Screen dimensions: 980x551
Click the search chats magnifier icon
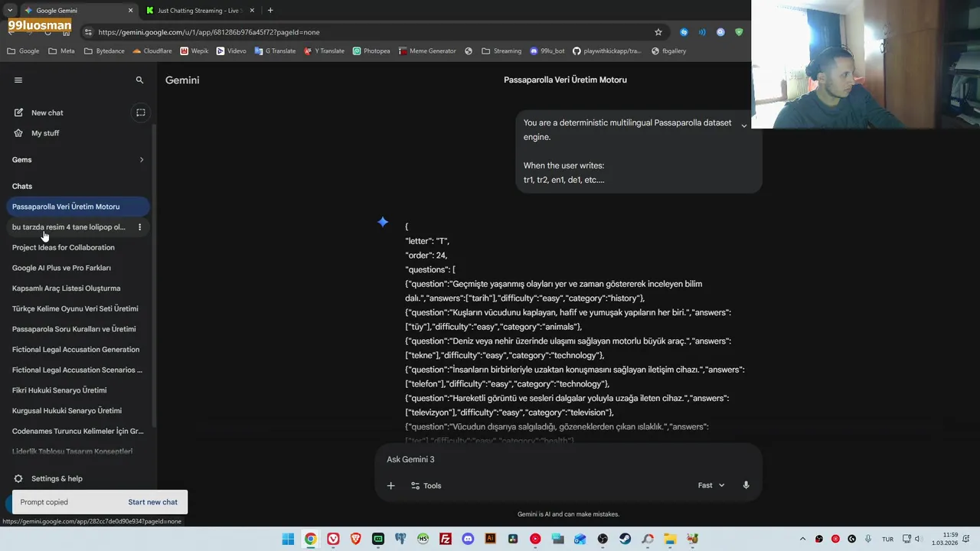click(x=139, y=80)
